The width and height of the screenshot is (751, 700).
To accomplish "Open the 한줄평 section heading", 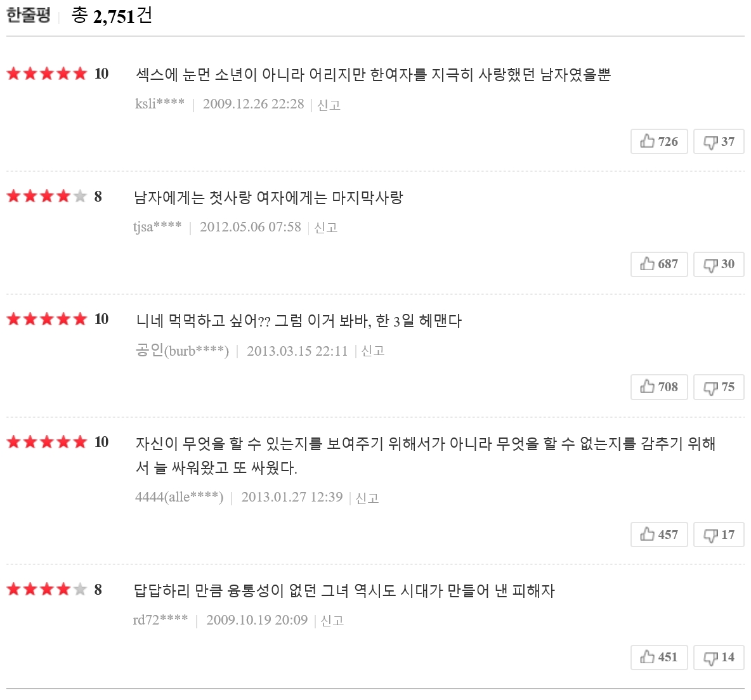I will [29, 15].
